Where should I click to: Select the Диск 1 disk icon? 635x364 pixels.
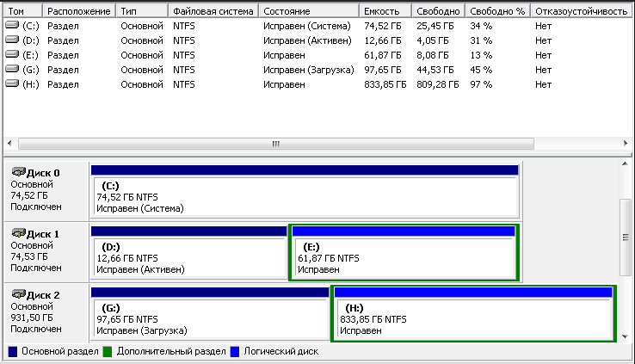pyautogui.click(x=18, y=233)
